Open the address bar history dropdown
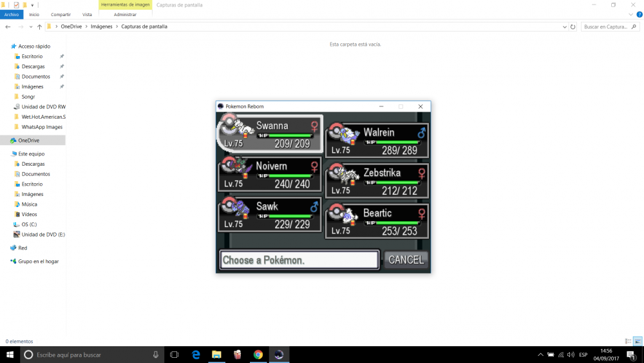This screenshot has width=644, height=363. pyautogui.click(x=564, y=27)
